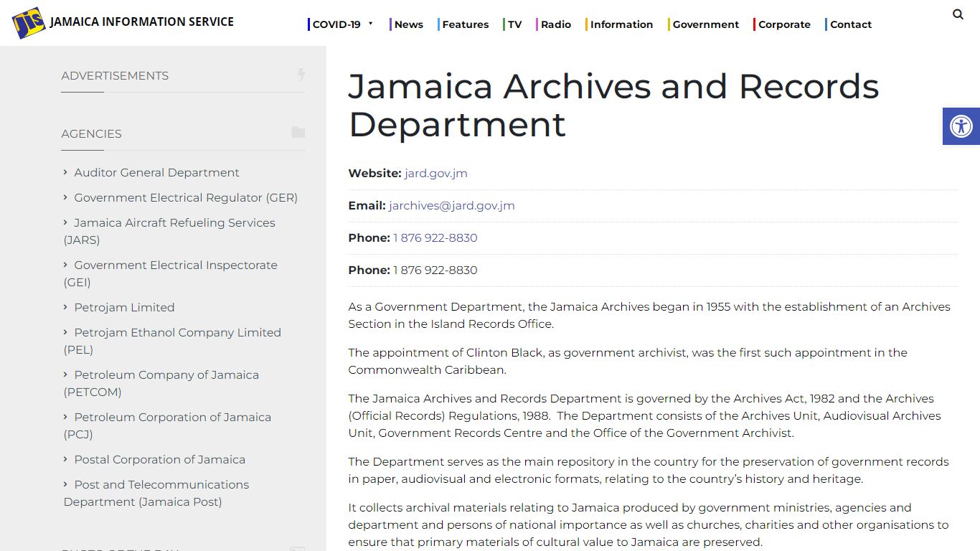
Task: Visit the jard.gov.jm website link
Action: (436, 174)
